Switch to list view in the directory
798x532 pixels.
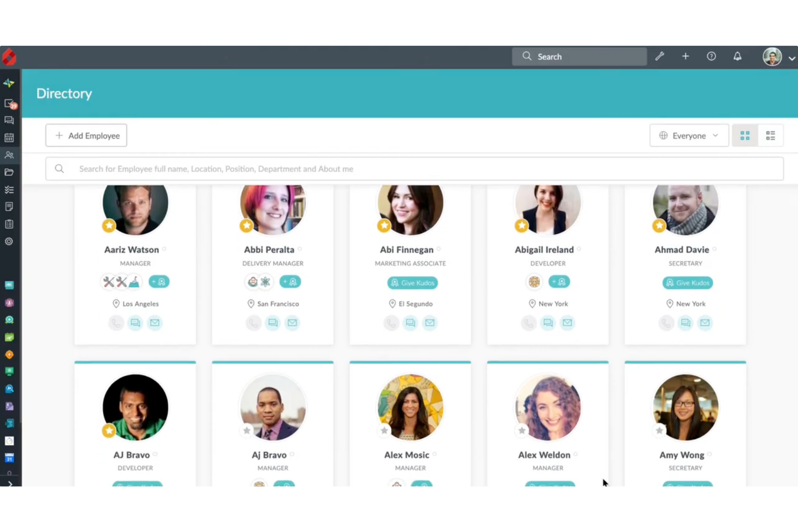click(x=770, y=135)
